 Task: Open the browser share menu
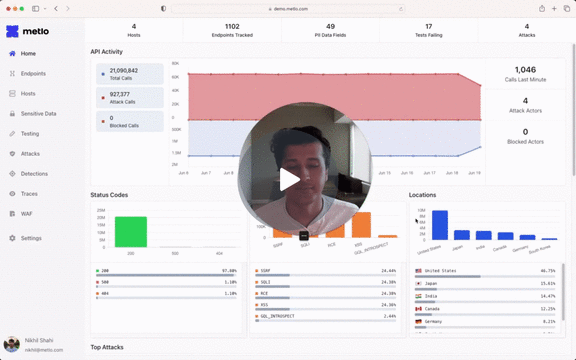pos(542,8)
